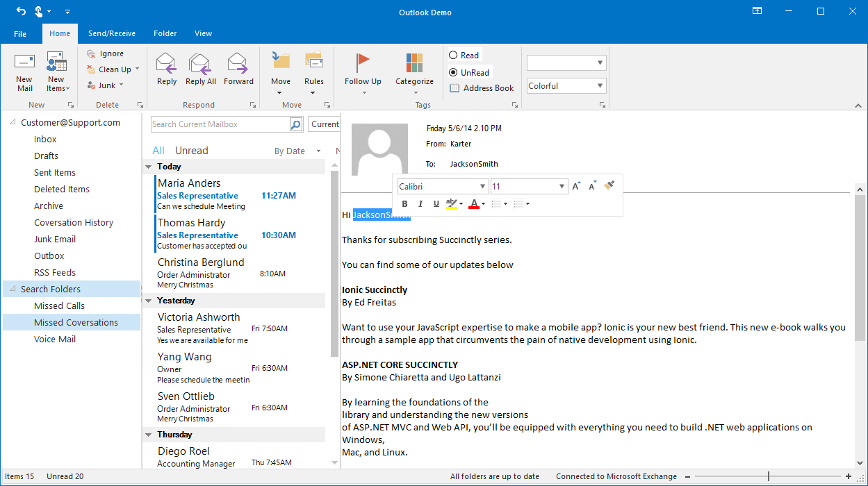
Task: Open the View ribbon tab
Action: (203, 33)
